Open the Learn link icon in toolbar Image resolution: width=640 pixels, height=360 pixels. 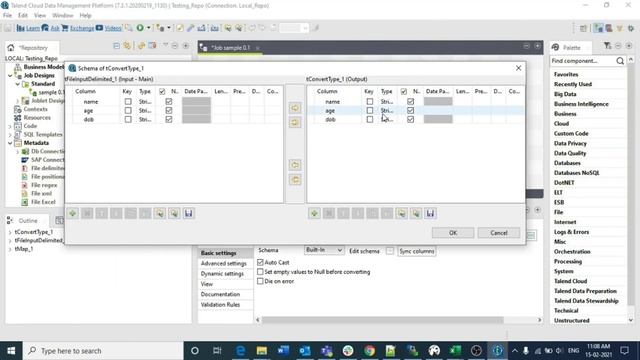pos(28,28)
